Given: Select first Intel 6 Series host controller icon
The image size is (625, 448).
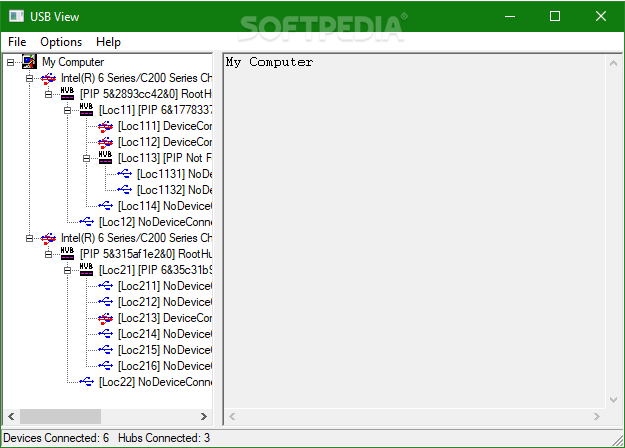Looking at the screenshot, I should point(48,79).
